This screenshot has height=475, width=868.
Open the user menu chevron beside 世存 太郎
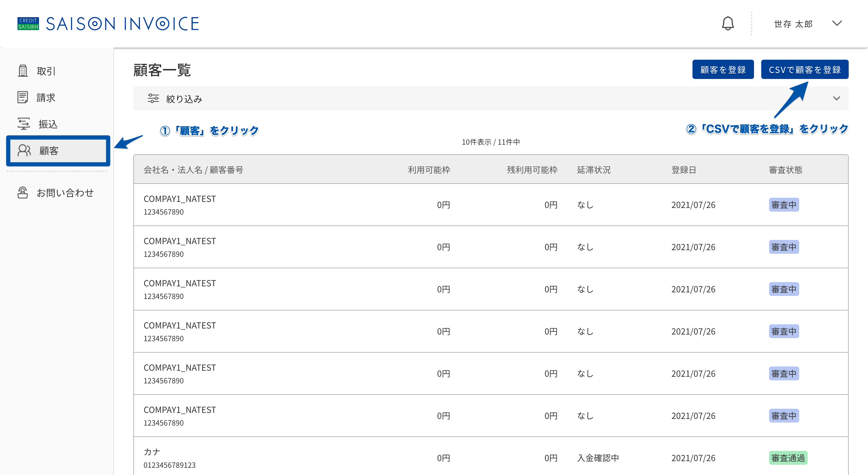point(837,23)
